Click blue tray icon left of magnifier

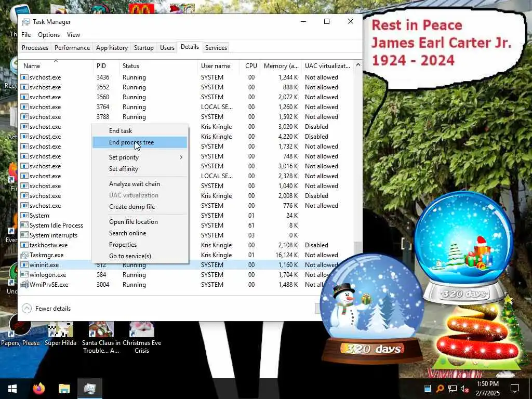coord(428,389)
